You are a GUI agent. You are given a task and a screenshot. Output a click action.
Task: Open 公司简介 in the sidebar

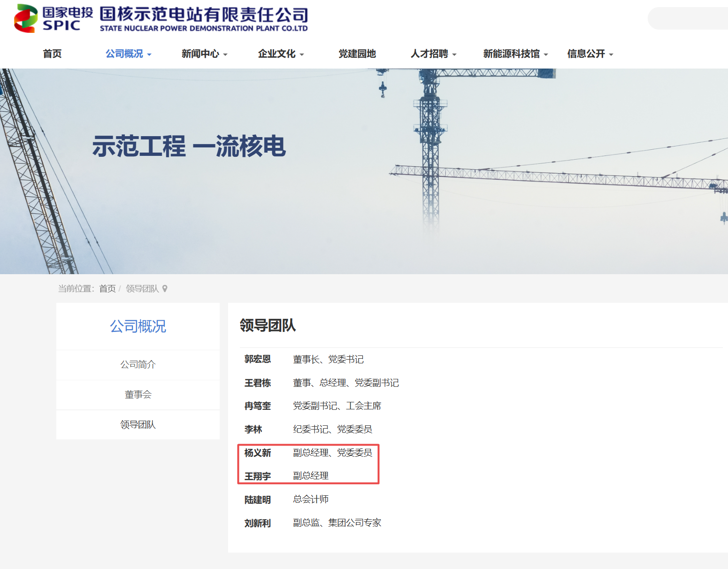point(138,365)
